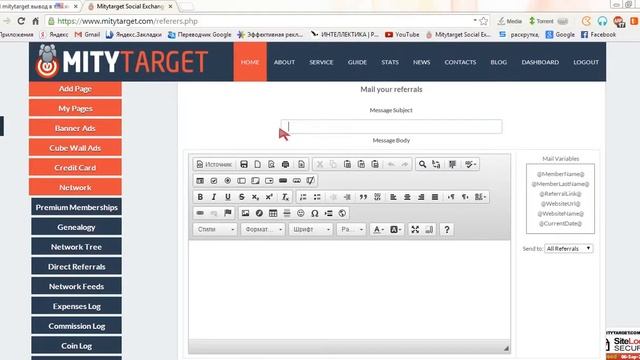Insert a link using the chain icon

[x=200, y=213]
